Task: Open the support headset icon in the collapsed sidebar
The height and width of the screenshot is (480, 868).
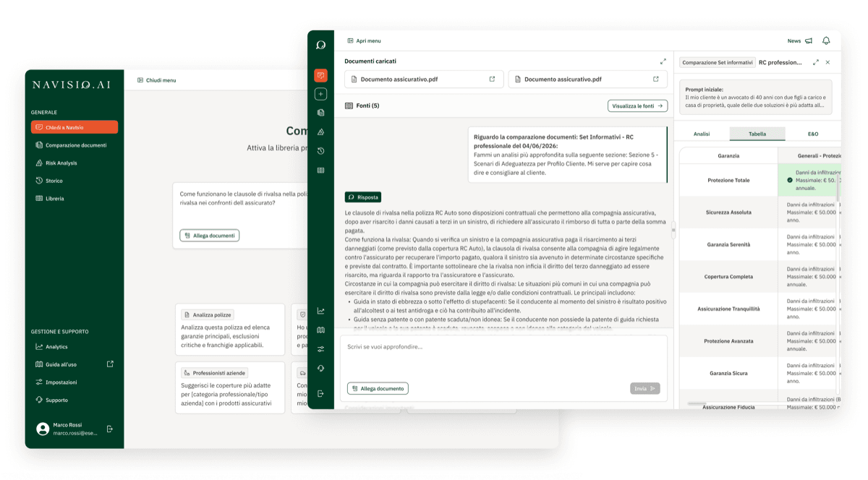Action: pos(320,368)
